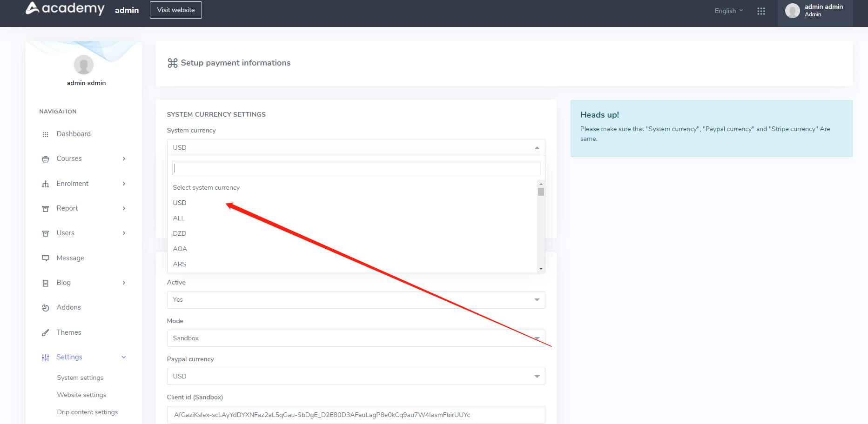Go to Website settings
This screenshot has height=424, width=868.
pos(81,395)
